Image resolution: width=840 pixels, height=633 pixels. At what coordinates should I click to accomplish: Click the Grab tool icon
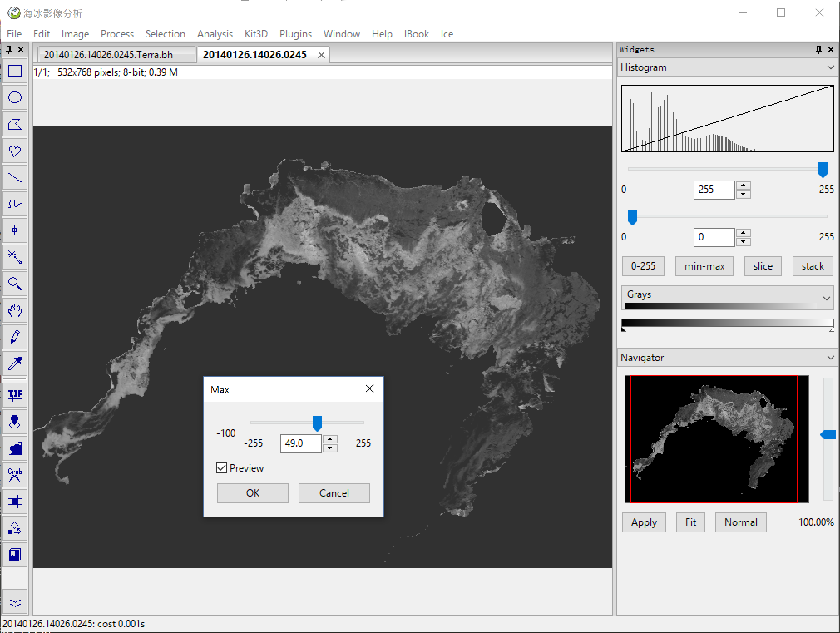[15, 475]
